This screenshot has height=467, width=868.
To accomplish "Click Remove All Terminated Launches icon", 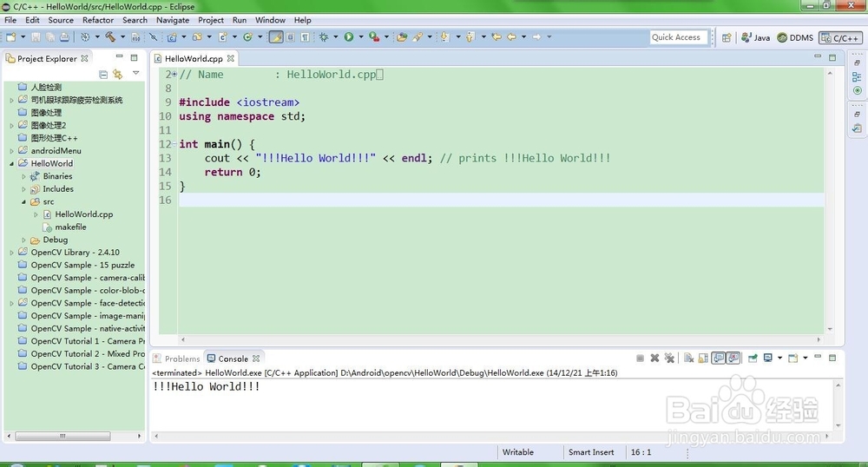I will click(669, 358).
